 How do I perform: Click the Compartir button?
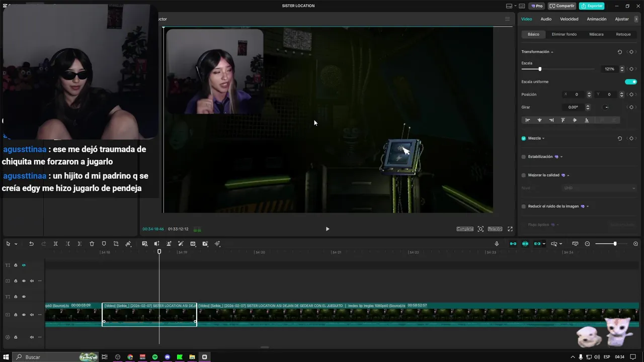point(562,6)
